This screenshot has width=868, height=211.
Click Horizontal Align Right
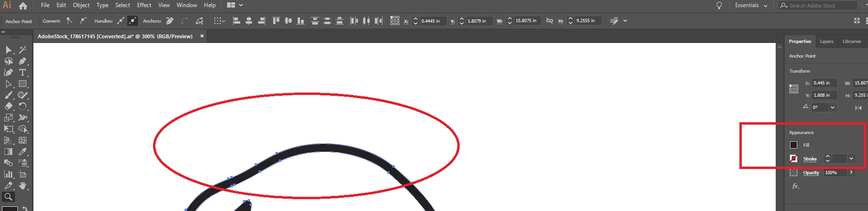(x=261, y=21)
